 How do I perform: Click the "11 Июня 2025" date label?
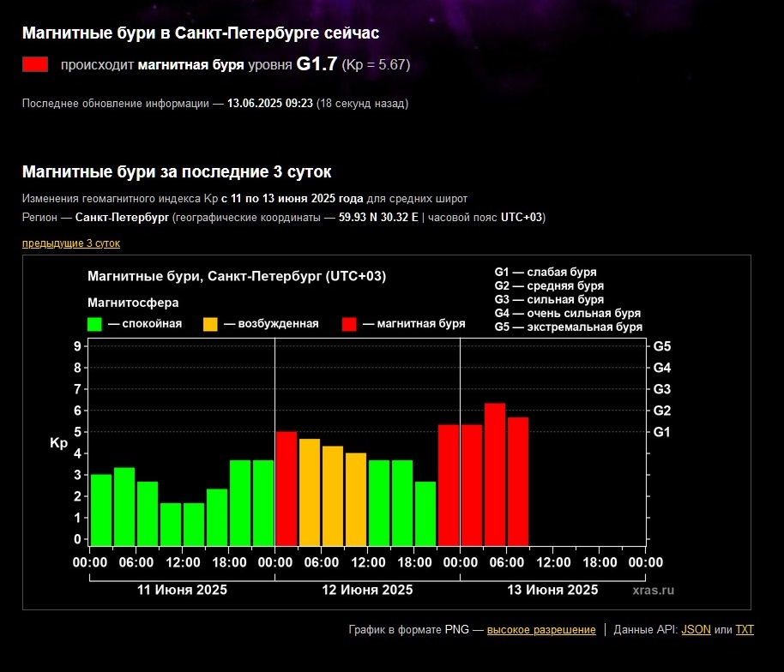pos(182,590)
